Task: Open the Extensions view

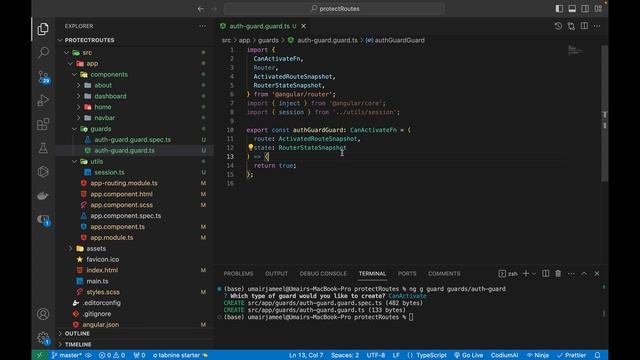Action: tap(43, 124)
